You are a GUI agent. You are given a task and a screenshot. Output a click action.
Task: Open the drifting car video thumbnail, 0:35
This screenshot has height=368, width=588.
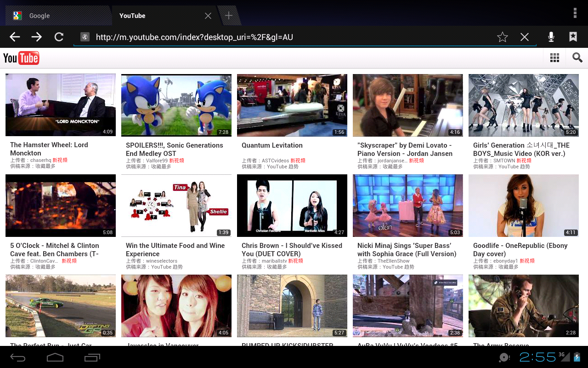click(61, 306)
